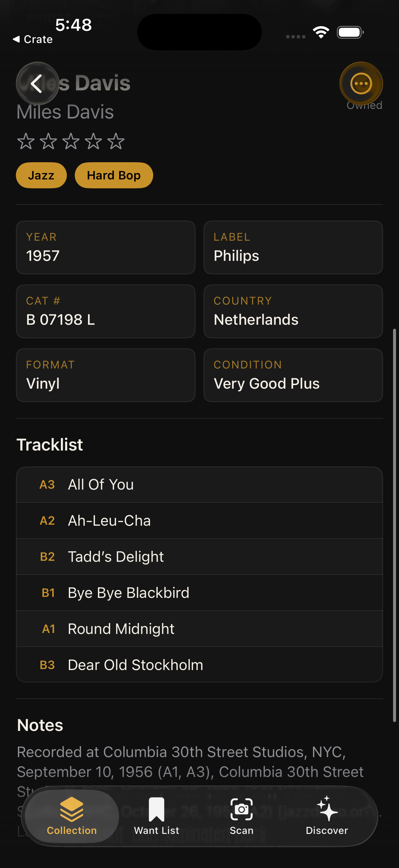The image size is (399, 868).
Task: Toggle the Jazz genre tag
Action: 41,175
